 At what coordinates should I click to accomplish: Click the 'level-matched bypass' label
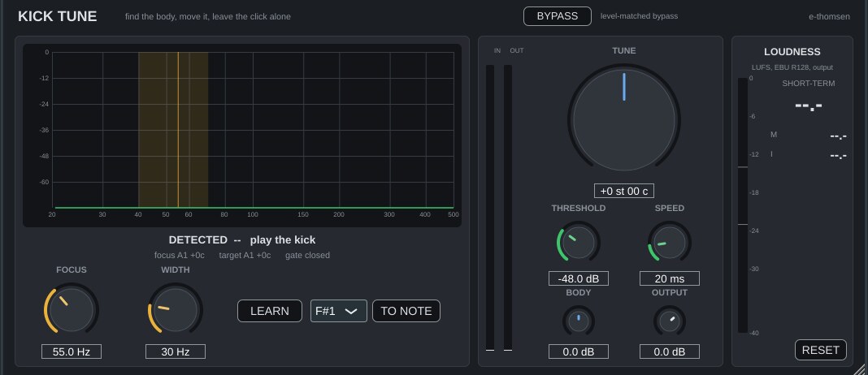[639, 16]
